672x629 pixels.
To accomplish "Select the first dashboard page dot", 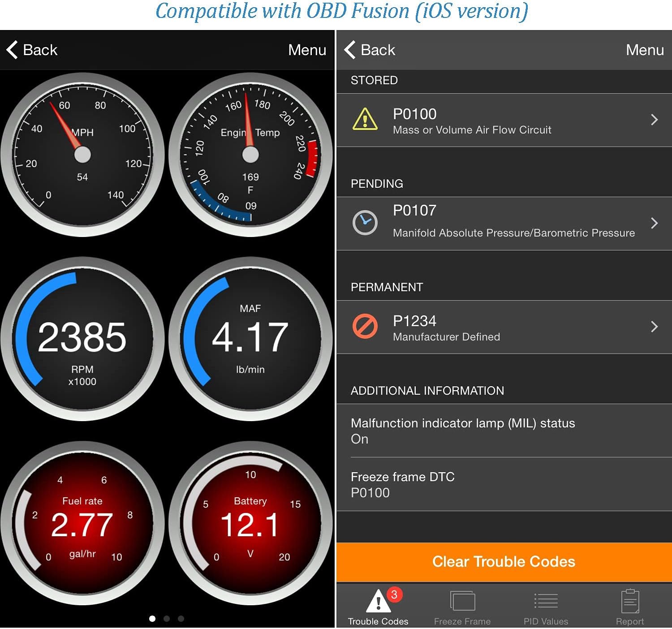I will 152,619.
